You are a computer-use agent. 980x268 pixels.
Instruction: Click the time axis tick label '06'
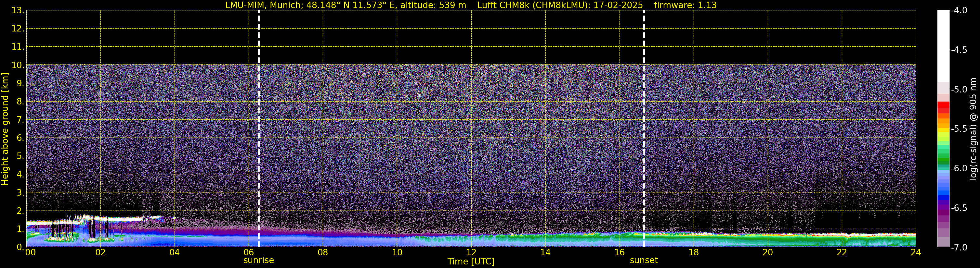pos(249,252)
